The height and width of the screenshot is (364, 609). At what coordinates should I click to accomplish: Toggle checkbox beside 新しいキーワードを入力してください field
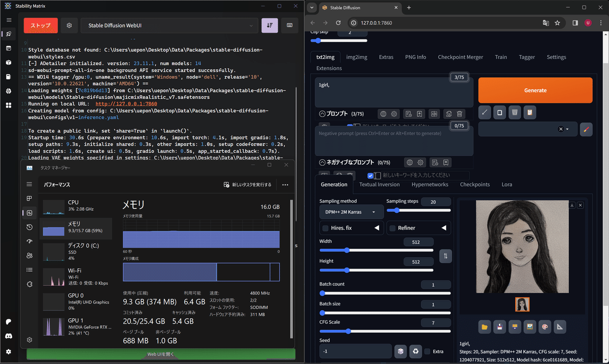point(370,175)
